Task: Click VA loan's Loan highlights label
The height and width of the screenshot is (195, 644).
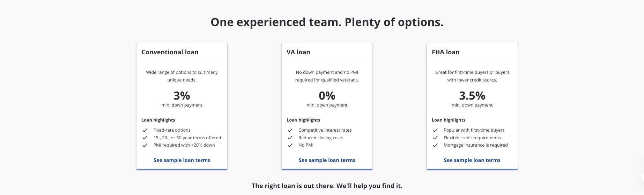Action: [303, 120]
